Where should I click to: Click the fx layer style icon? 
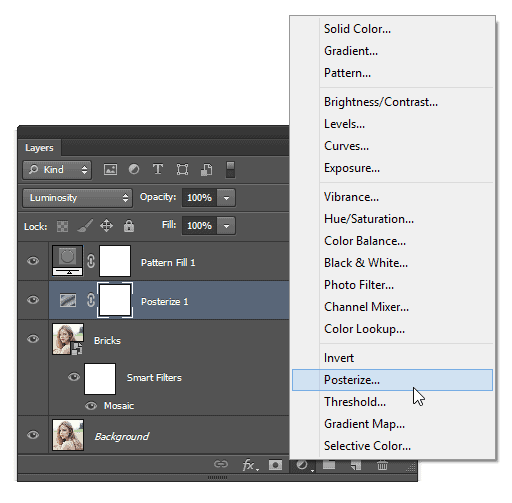[250, 465]
